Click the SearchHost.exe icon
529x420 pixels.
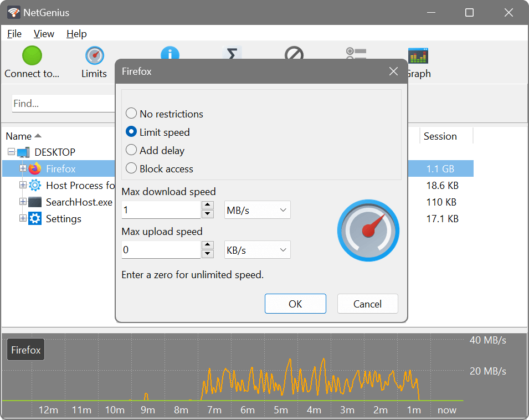pos(35,202)
